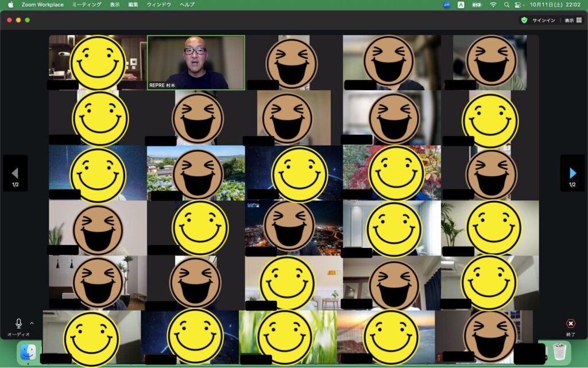
Task: Click the サインイン sign-in button
Action: (x=543, y=20)
